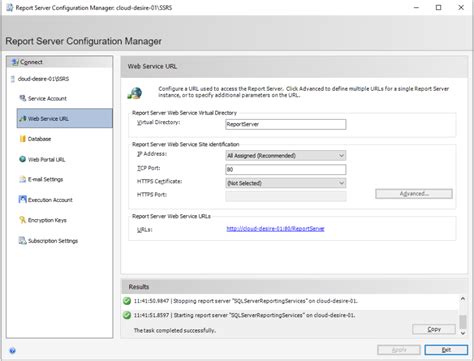Click the Apply button

point(399,350)
